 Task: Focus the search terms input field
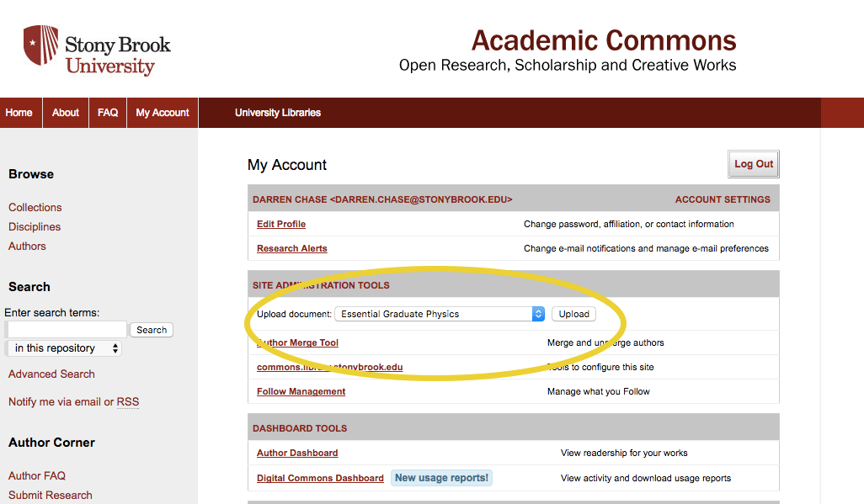point(67,329)
